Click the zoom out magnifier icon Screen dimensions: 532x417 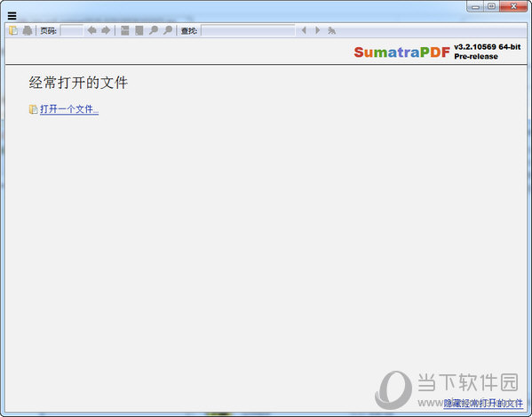pyautogui.click(x=154, y=30)
